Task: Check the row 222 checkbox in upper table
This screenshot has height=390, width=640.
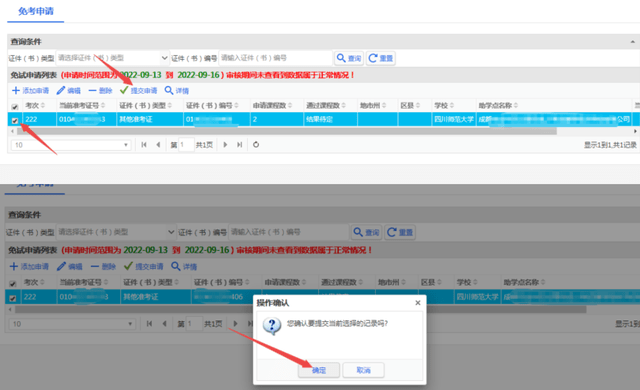Action: (15, 120)
